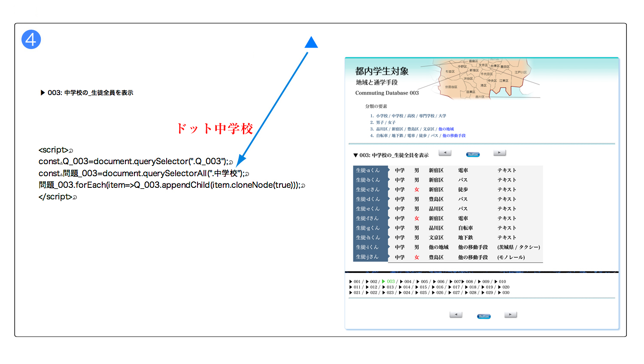Image resolution: width=644 pixels, height=364 pixels.
Task: Open item ▶ 010 in the number list
Action: coord(500,282)
